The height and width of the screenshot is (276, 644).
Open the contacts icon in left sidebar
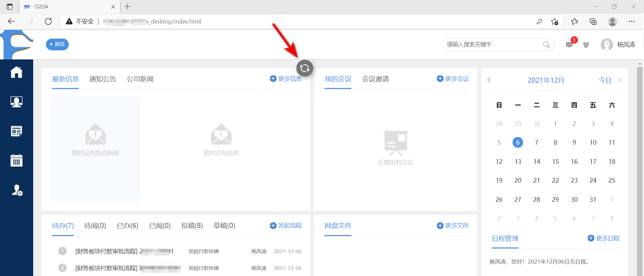coord(16,101)
